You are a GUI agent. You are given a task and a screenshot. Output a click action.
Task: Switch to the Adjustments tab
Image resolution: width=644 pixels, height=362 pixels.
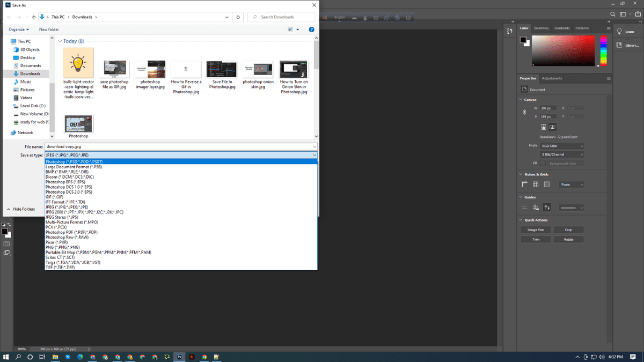(x=552, y=78)
